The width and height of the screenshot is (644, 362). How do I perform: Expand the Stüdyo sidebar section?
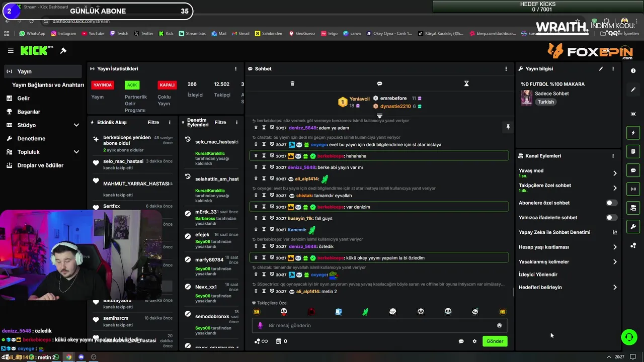tap(76, 125)
